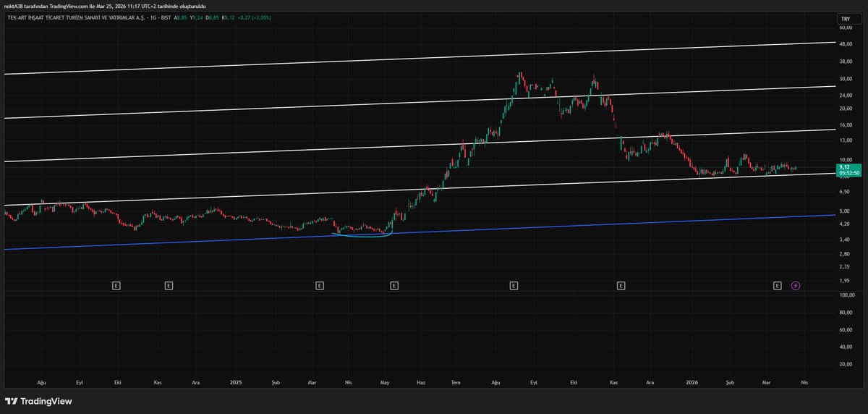Click the 4,20 price axis label

(844, 224)
